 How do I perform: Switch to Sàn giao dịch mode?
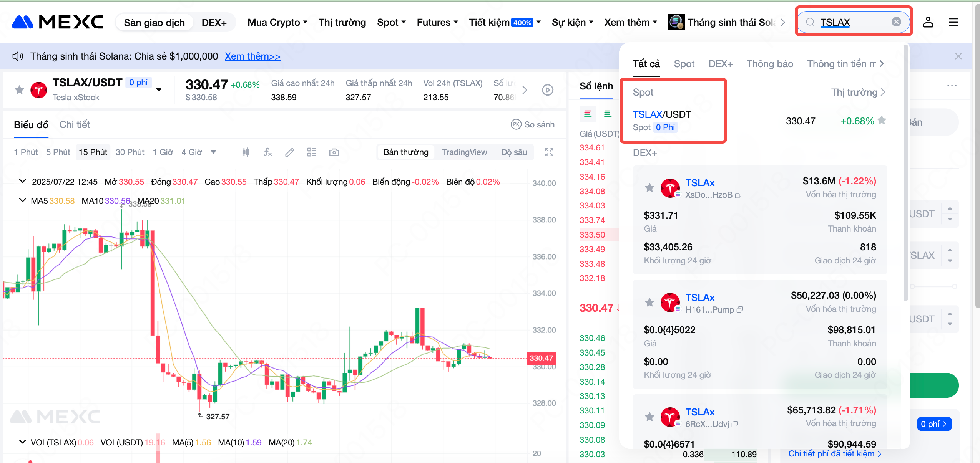(154, 23)
